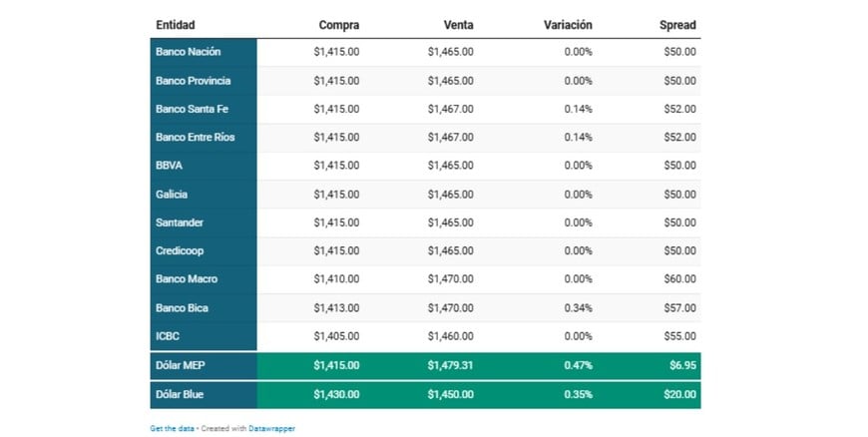Select the ICBC row label
Image resolution: width=868 pixels, height=437 pixels.
pyautogui.click(x=169, y=336)
